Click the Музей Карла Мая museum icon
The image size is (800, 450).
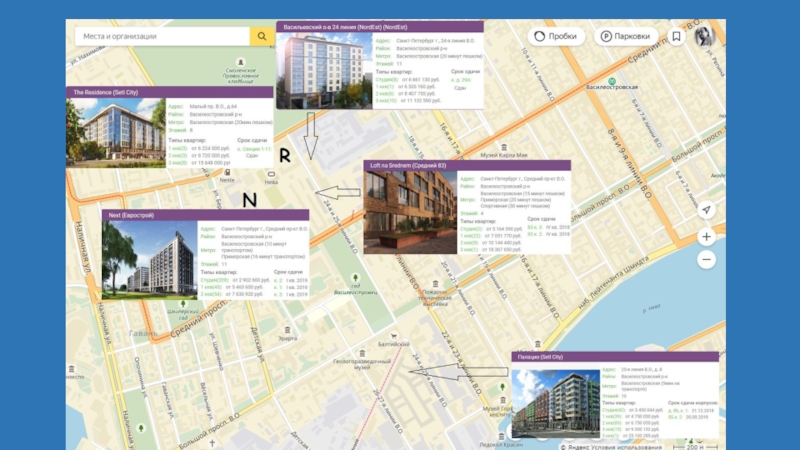[504, 147]
